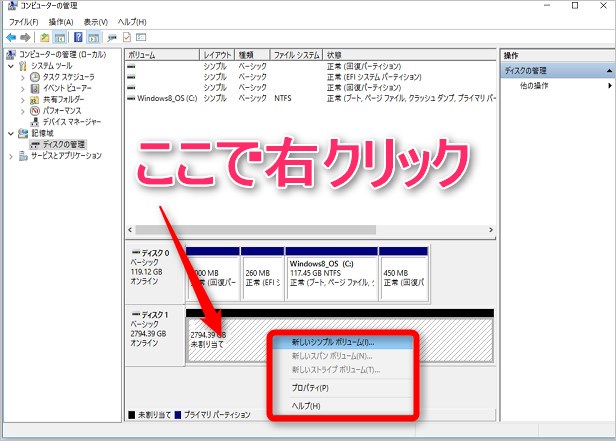
Task: Select the 260 MB EFI partition block
Action: click(x=263, y=274)
